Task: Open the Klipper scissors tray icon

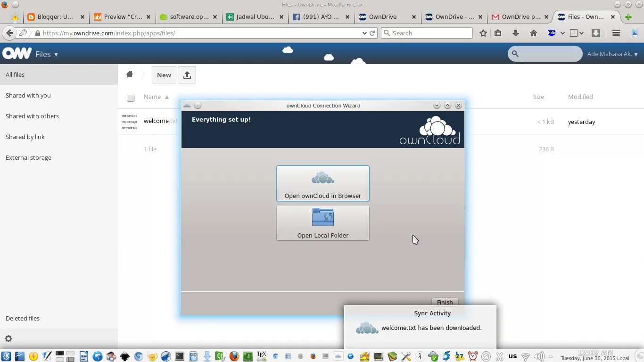Action: point(499,356)
